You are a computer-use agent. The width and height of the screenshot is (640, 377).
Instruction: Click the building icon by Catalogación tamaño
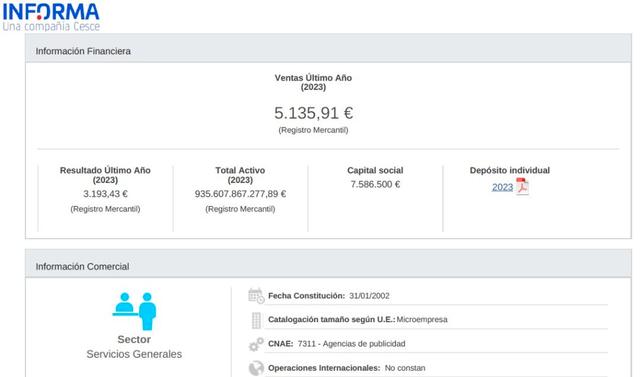(256, 320)
